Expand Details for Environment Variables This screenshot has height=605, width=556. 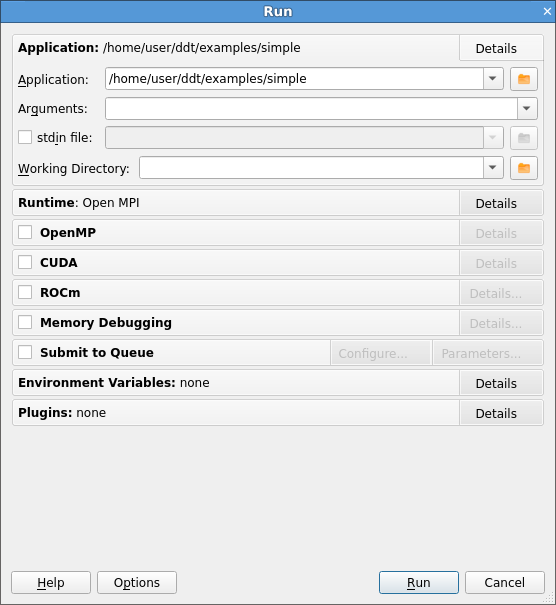[x=501, y=383]
